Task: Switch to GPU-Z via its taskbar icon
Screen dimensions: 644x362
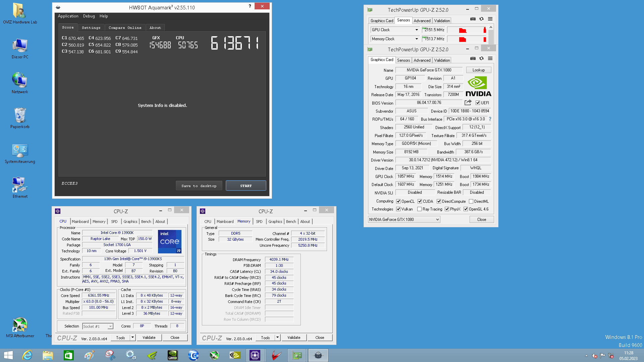Action: pos(297,355)
